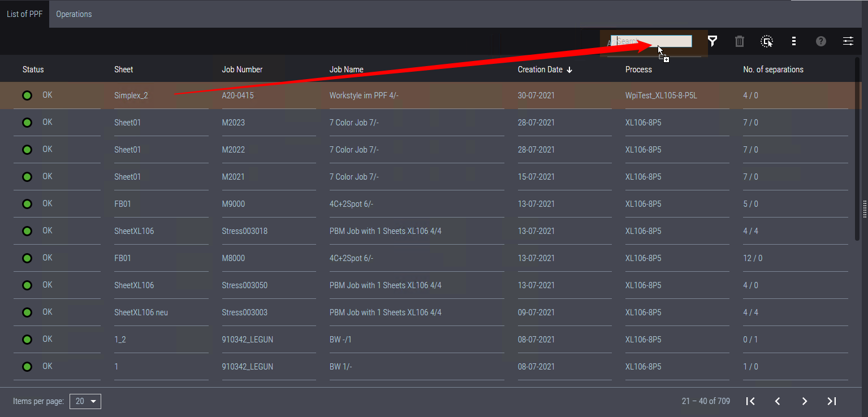Open the items per page dropdown
Image resolution: width=868 pixels, height=417 pixels.
coord(85,401)
